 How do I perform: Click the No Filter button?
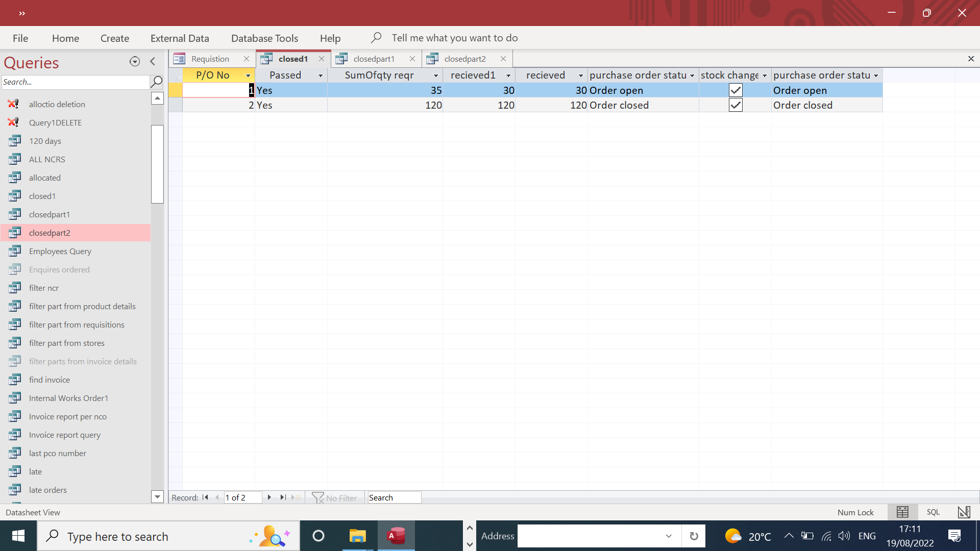335,497
